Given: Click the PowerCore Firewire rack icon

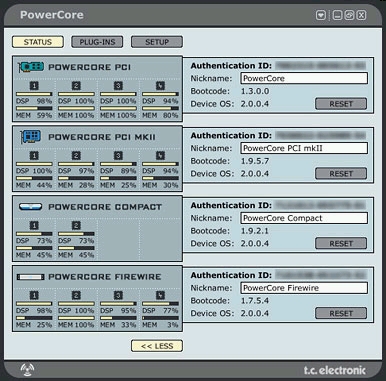Looking at the screenshot, I should (30, 277).
